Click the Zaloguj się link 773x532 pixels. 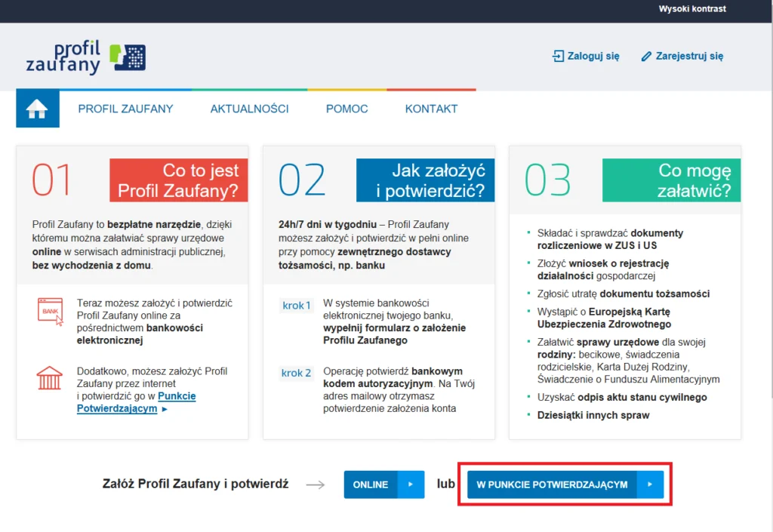click(x=593, y=56)
